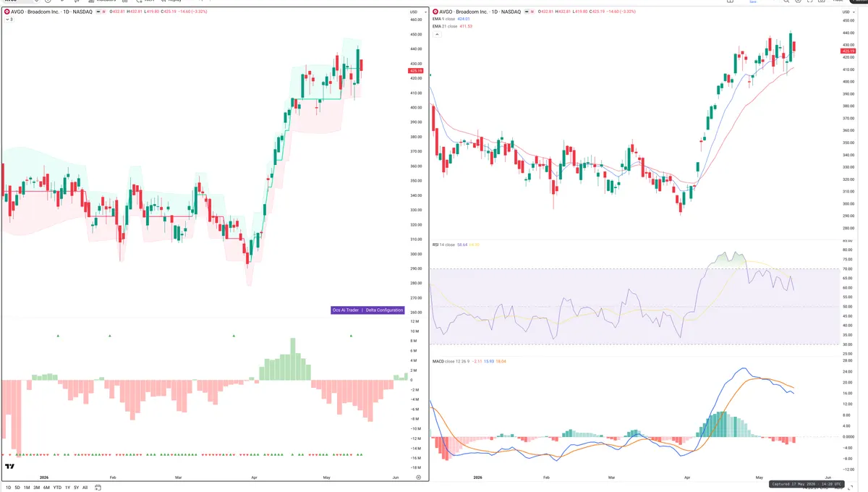Click the -16 M label on left chart axis
The image size is (868, 492).
[416, 458]
